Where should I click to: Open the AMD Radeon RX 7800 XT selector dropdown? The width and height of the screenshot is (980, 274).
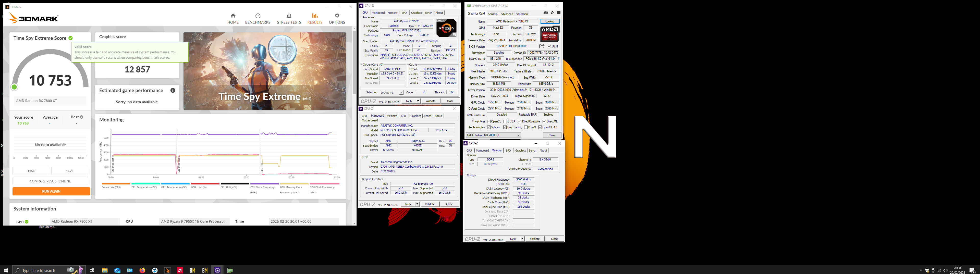(493, 135)
